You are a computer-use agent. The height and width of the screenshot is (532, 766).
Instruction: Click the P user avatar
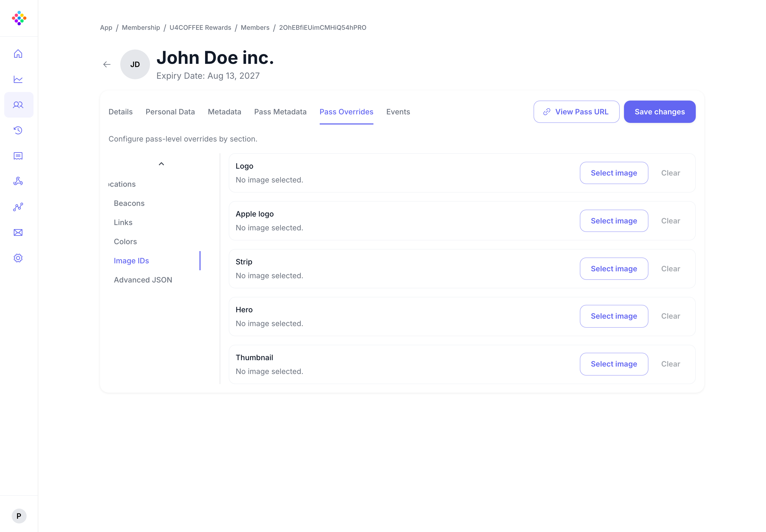tap(19, 516)
